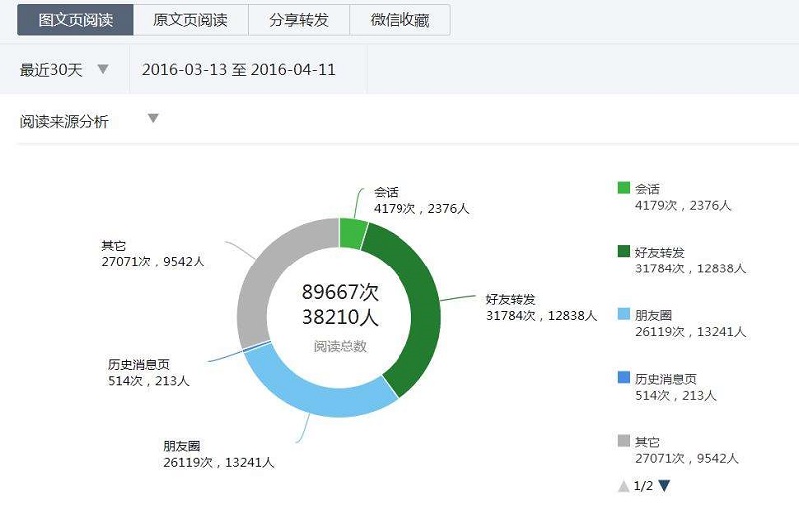Viewport: 799px width, 532px height.
Task: Click the 阅读总数 center label of chart
Action: point(340,347)
